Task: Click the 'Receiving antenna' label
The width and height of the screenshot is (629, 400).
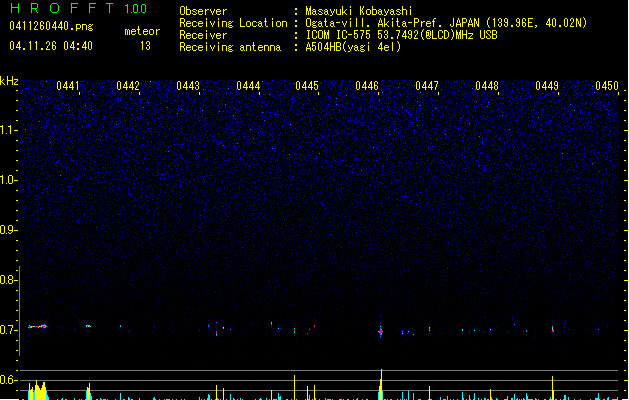Action: [x=230, y=47]
